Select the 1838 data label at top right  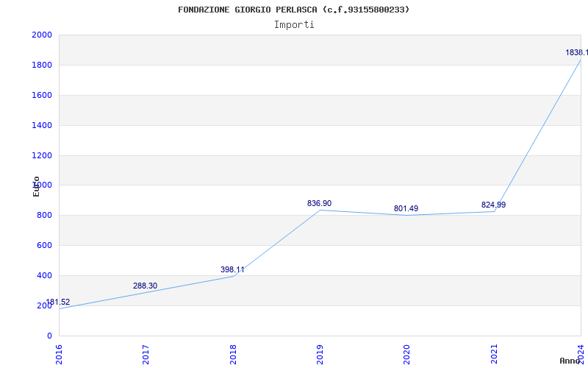[x=577, y=53]
